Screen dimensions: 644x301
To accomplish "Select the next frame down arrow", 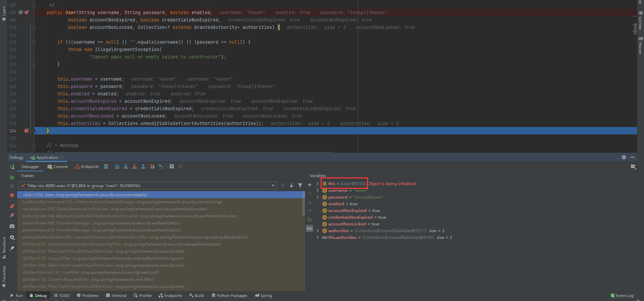I will click(x=291, y=185).
